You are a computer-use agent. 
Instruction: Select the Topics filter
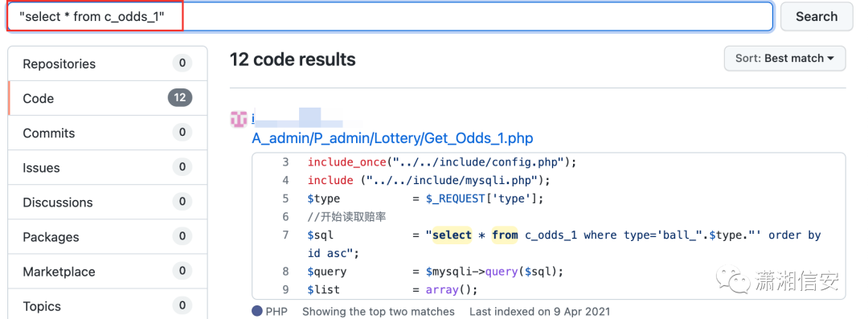tap(108, 306)
